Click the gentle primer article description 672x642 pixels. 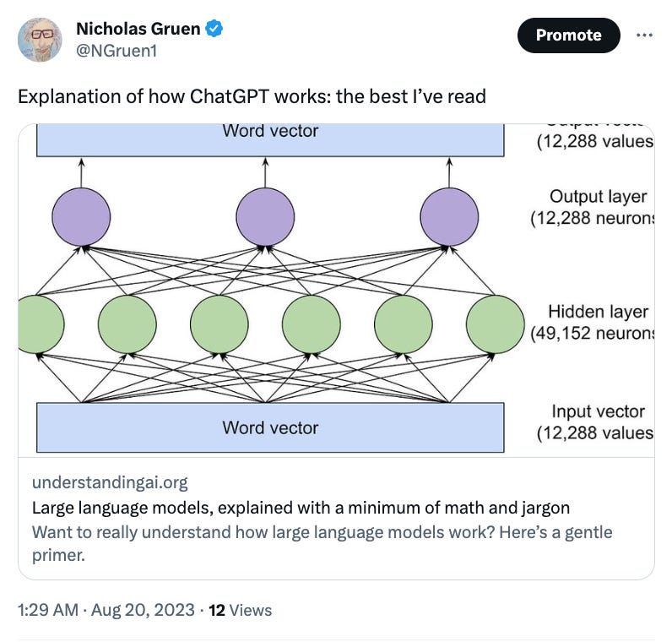[322, 543]
